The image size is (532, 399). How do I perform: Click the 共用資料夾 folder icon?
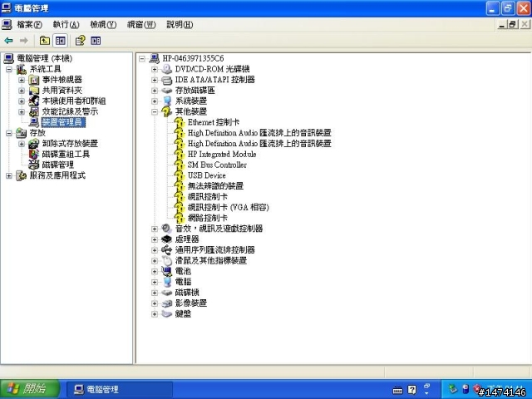(34, 91)
